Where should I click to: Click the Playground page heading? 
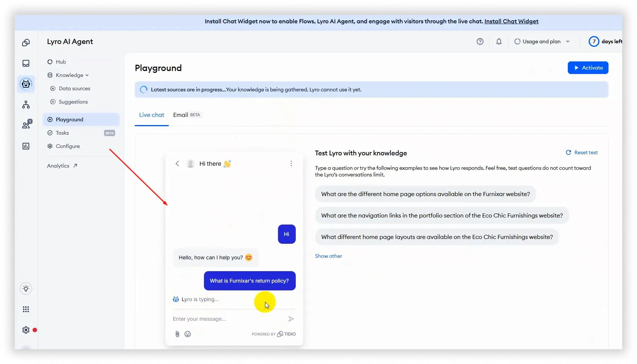tap(158, 68)
